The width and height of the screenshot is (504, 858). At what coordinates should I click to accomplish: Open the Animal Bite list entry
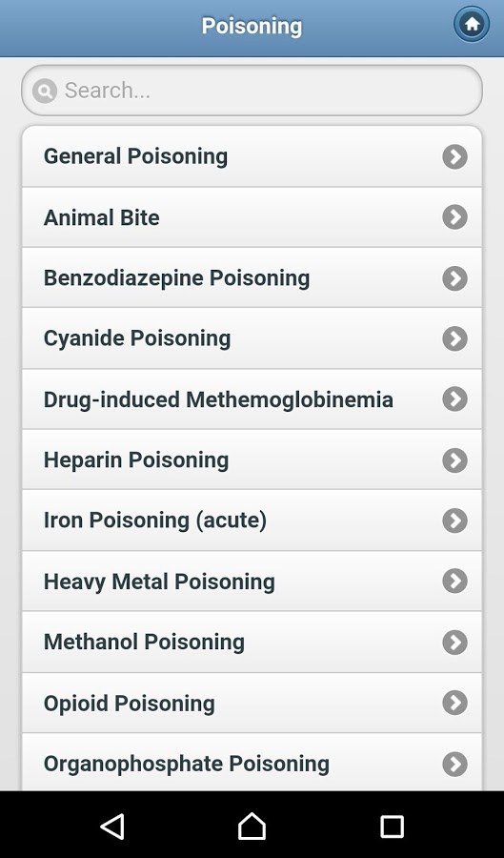(252, 217)
